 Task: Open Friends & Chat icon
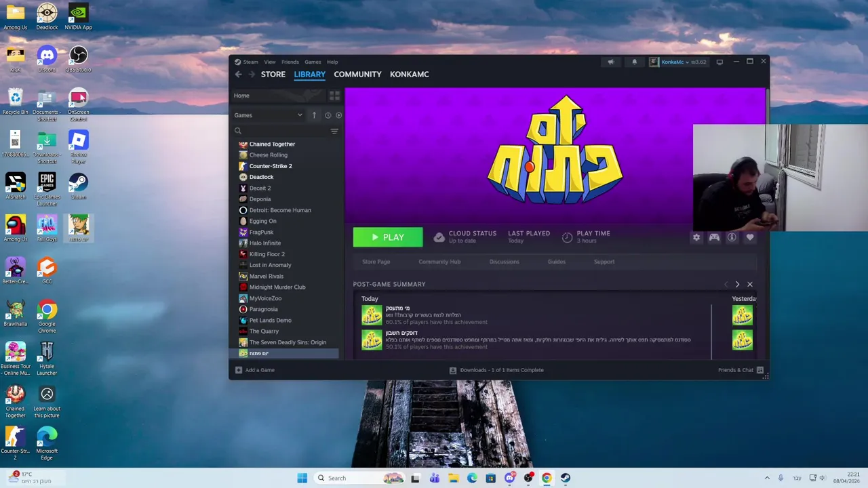pyautogui.click(x=760, y=370)
